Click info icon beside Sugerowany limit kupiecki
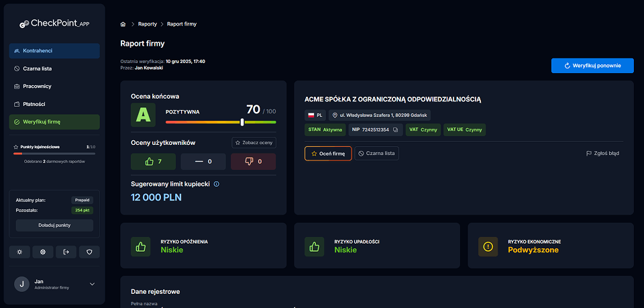The height and width of the screenshot is (308, 644). 217,183
